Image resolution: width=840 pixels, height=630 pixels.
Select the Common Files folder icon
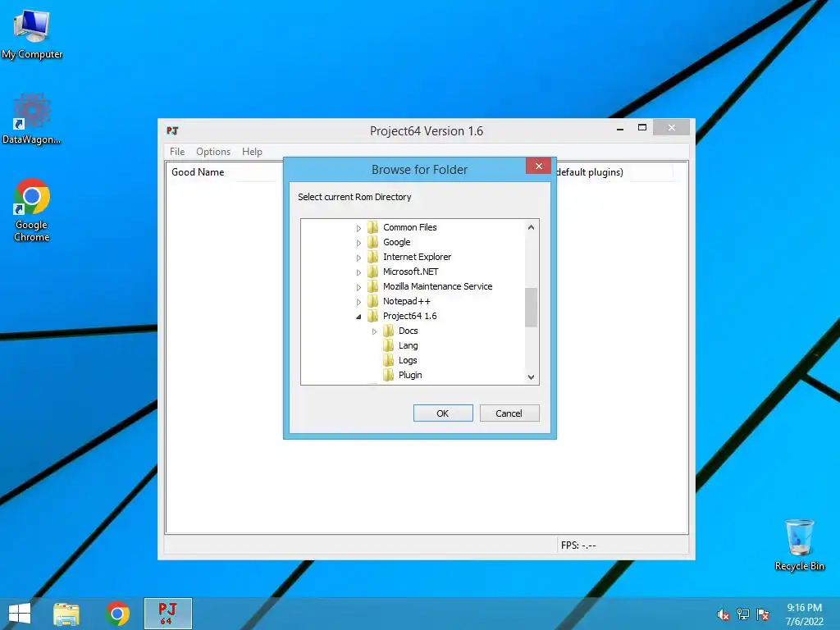pos(373,227)
